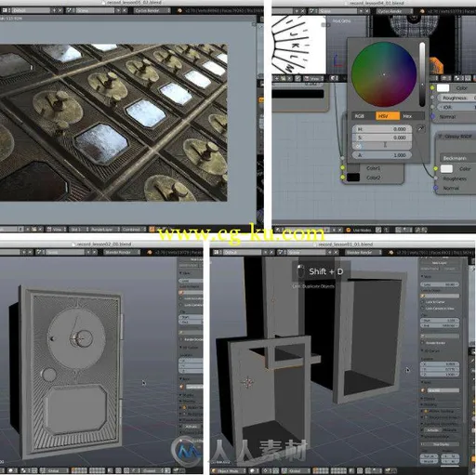Select the HSV tab in color picker

388,116
